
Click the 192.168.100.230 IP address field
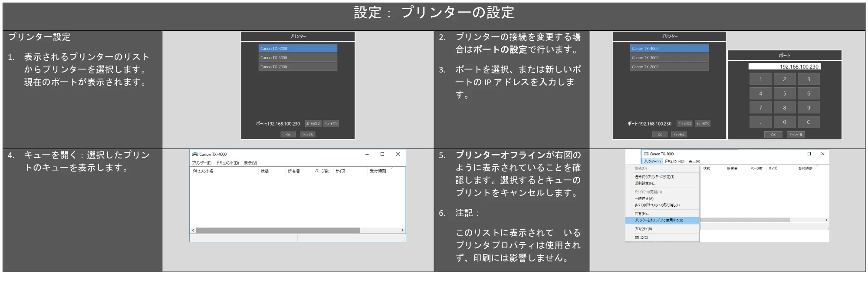[784, 66]
